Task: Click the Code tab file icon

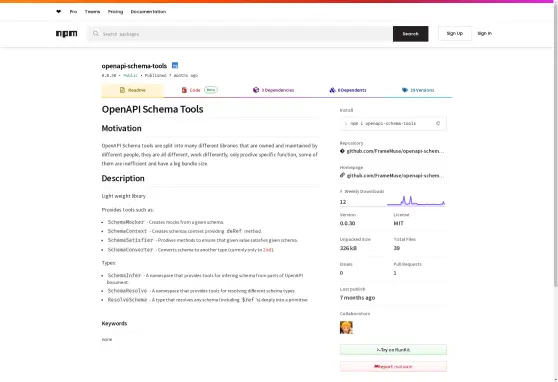Action: click(x=184, y=90)
